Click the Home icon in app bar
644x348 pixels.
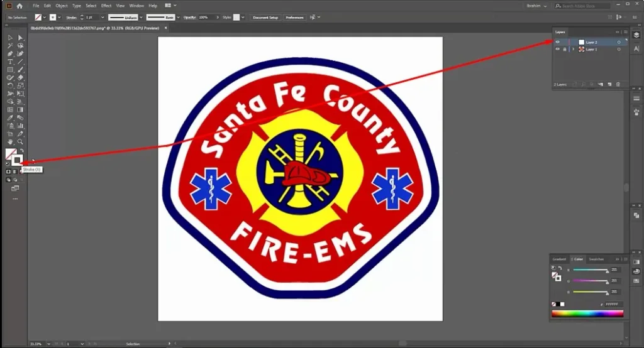click(x=19, y=6)
